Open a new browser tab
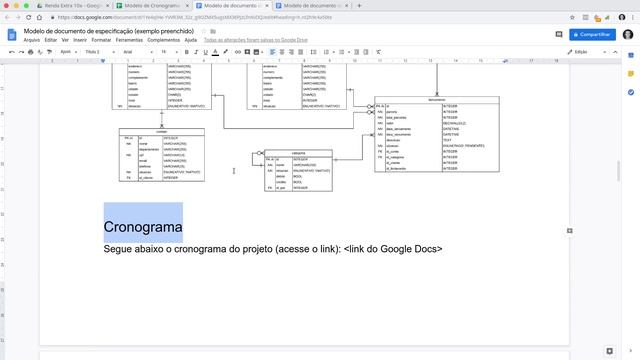Screen dimensions: 640x360 click(x=359, y=6)
